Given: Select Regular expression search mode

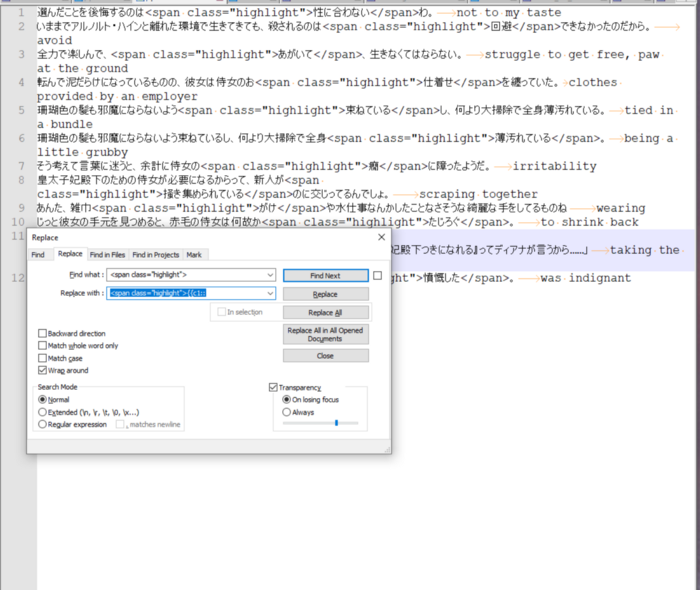Looking at the screenshot, I should pyautogui.click(x=42, y=424).
